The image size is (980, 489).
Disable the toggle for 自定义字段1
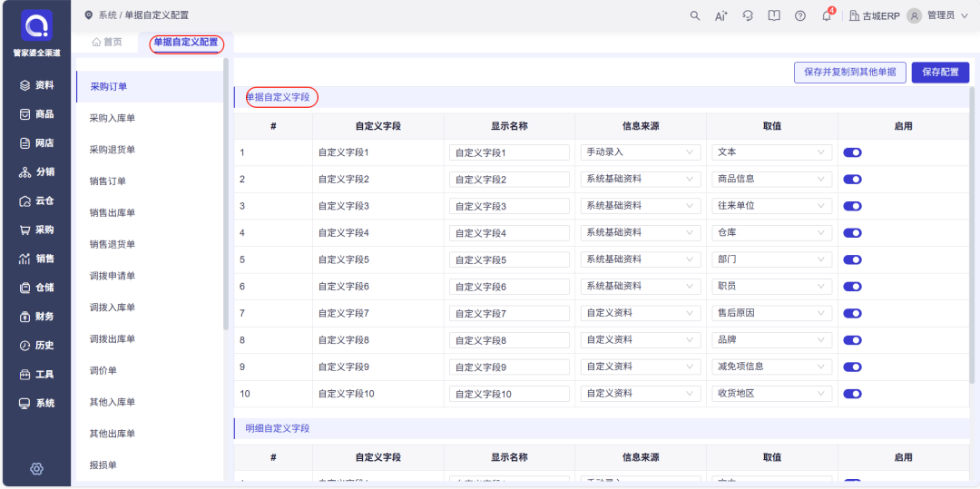[x=852, y=152]
